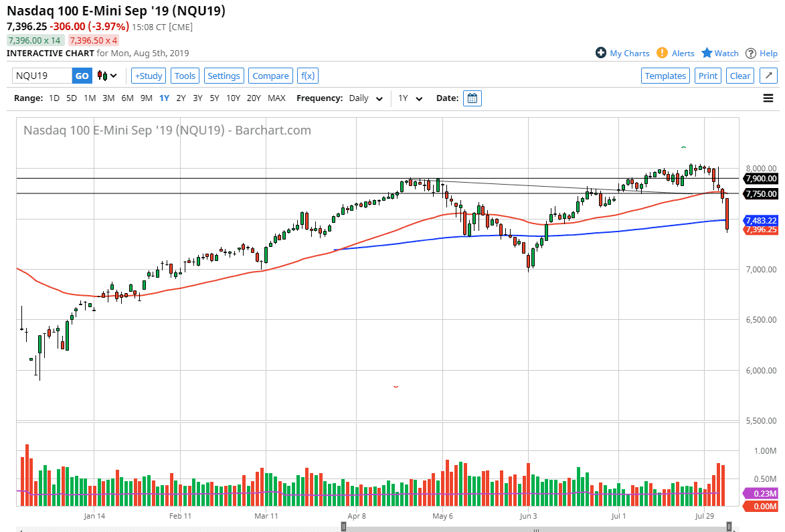Enable the MAX range view

click(276, 98)
